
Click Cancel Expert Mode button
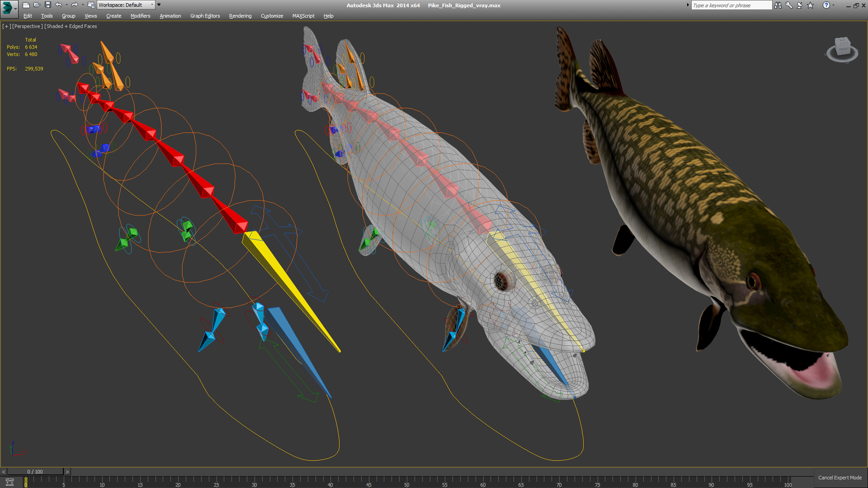tap(840, 478)
